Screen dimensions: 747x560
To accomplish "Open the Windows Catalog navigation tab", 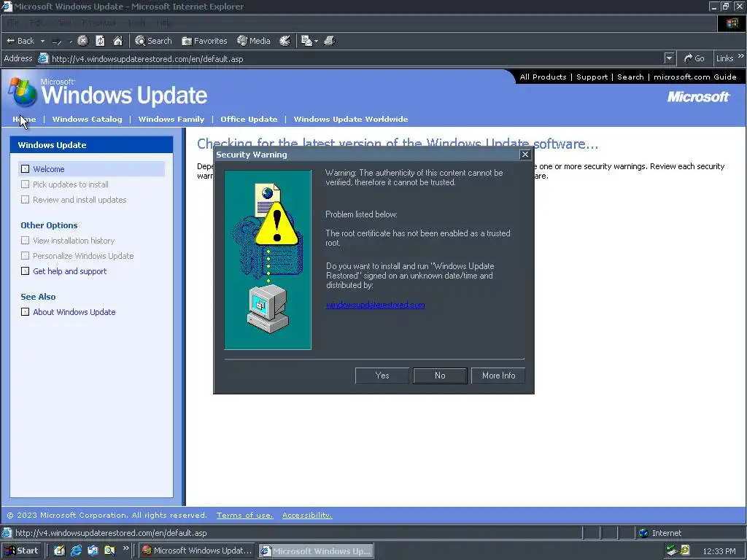I will (88, 119).
